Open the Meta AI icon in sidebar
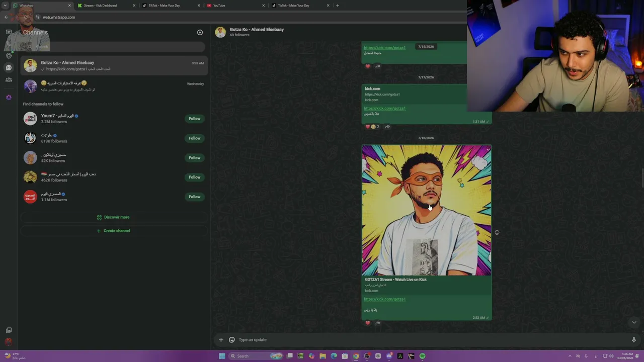 tap(9, 97)
